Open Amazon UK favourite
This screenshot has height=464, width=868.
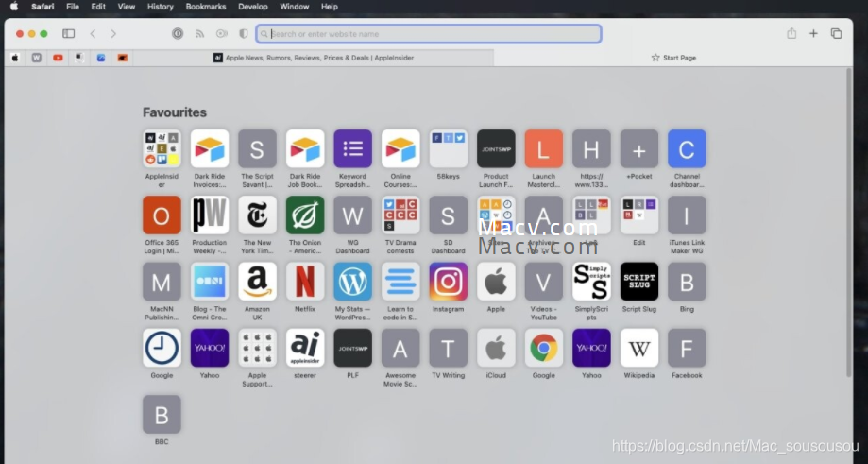pos(258,282)
